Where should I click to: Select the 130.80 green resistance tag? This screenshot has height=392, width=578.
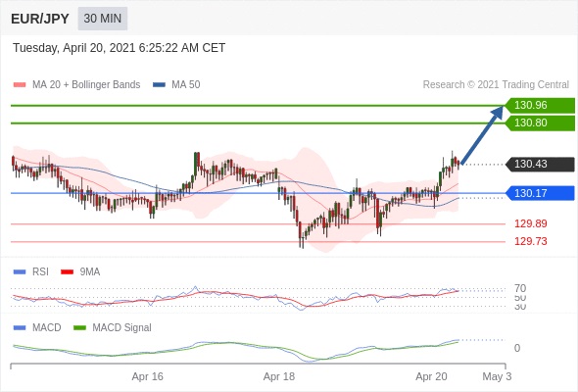tap(540, 123)
